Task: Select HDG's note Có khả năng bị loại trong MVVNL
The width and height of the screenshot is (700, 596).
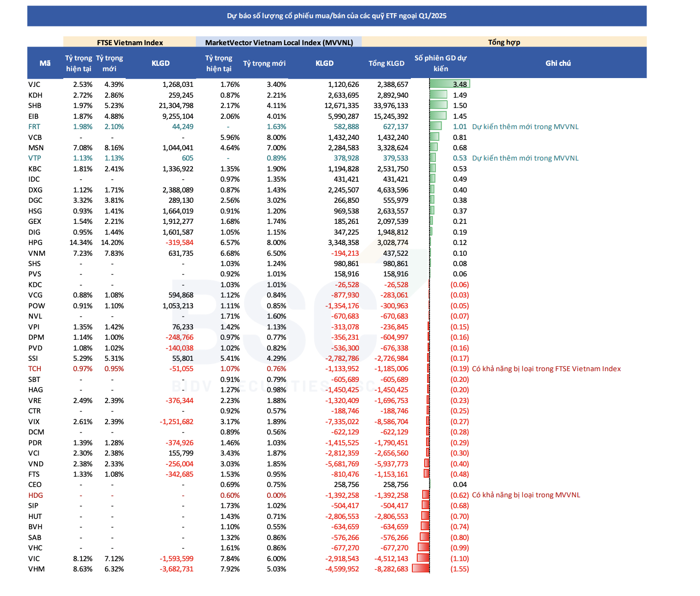Action: [x=526, y=495]
